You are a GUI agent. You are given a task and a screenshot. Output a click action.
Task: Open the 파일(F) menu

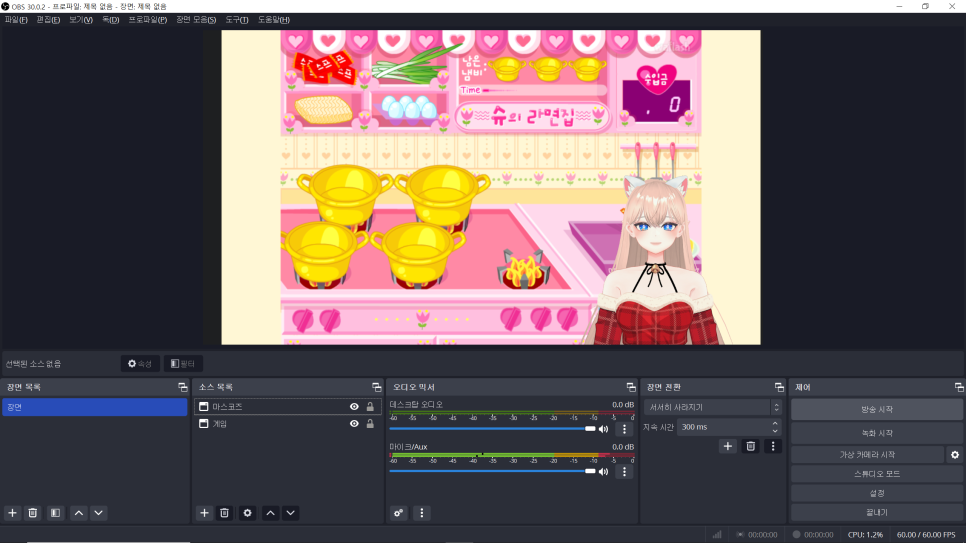pos(16,20)
